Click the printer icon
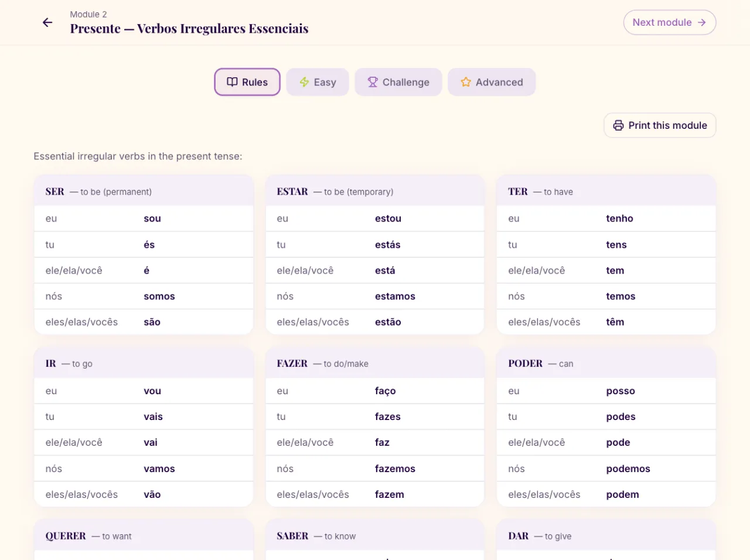 click(x=618, y=125)
